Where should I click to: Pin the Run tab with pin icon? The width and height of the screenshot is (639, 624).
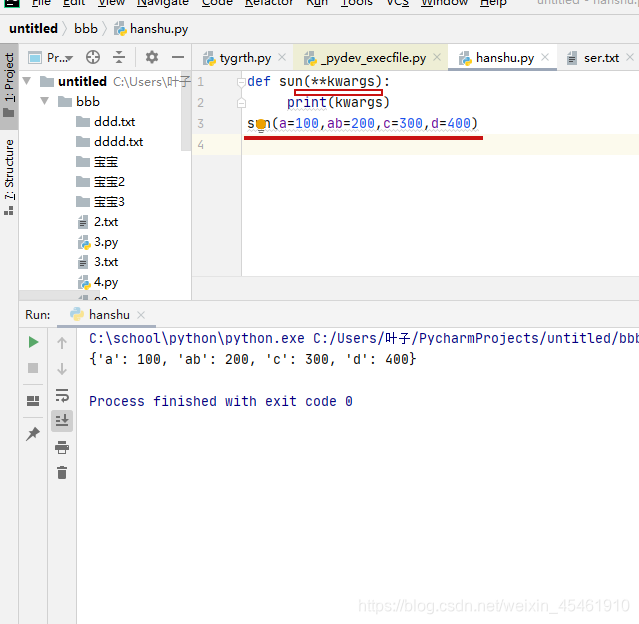click(33, 433)
